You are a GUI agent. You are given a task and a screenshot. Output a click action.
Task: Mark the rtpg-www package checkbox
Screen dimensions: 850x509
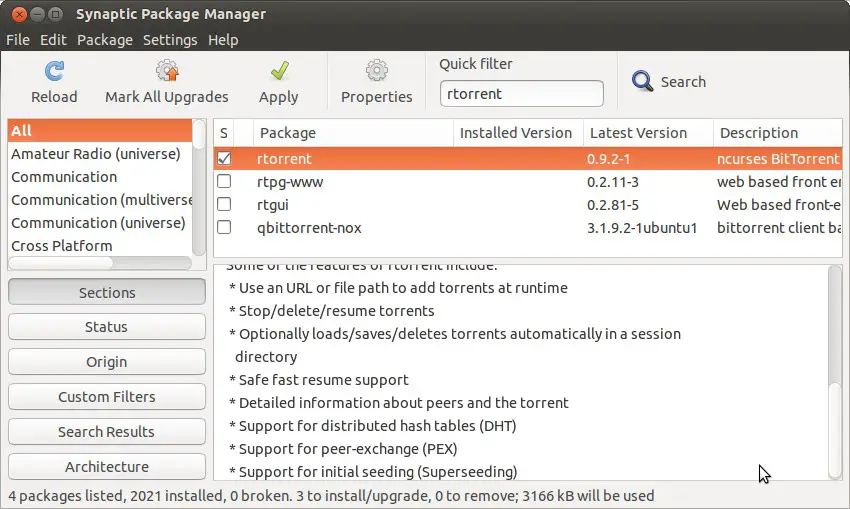click(224, 182)
